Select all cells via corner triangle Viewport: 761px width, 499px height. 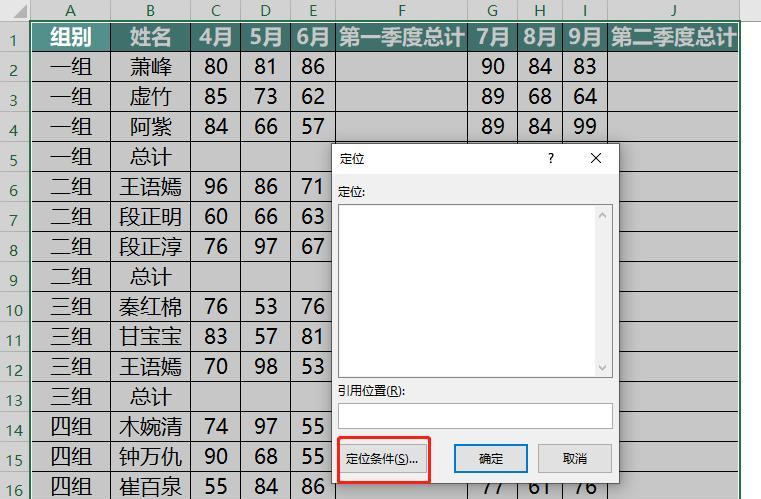pyautogui.click(x=21, y=11)
